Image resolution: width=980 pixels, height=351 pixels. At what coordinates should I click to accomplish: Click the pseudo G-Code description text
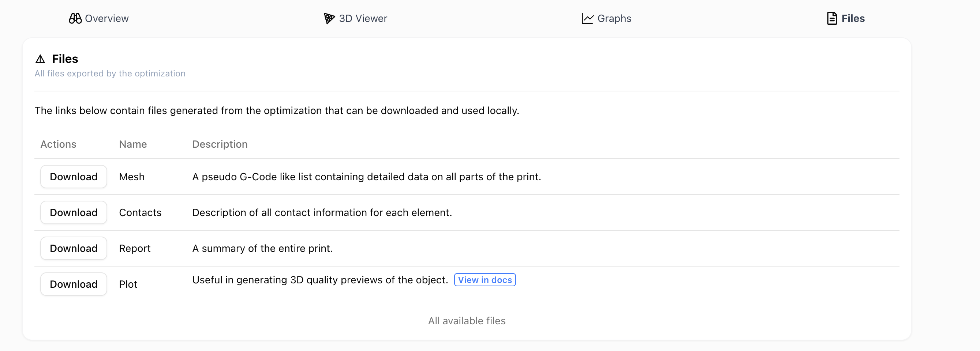pyautogui.click(x=367, y=177)
